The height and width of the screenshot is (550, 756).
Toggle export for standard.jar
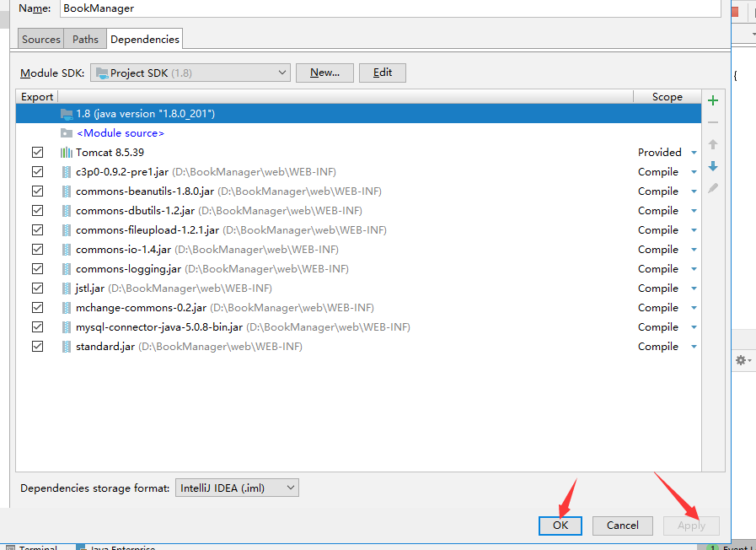(37, 347)
